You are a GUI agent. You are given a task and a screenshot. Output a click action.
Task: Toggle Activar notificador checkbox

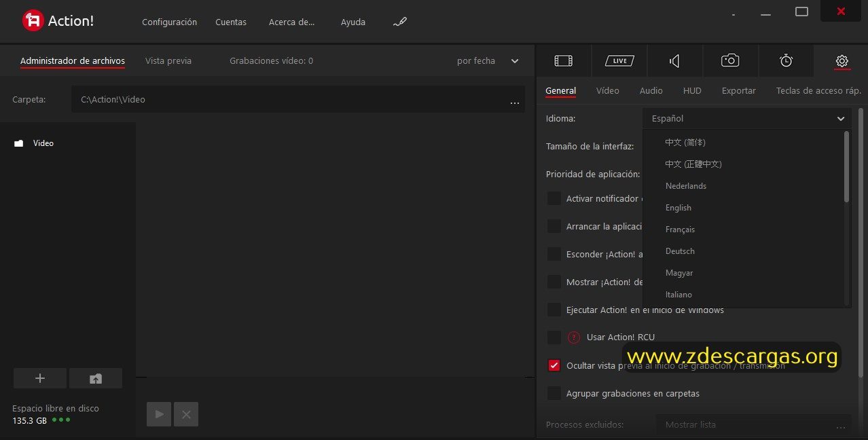[x=554, y=198]
